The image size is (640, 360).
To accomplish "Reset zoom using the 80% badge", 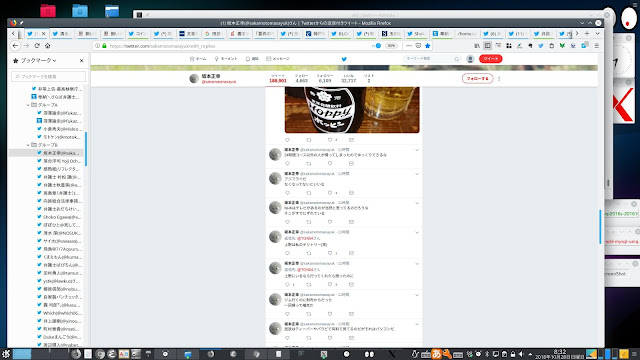I will (x=391, y=46).
